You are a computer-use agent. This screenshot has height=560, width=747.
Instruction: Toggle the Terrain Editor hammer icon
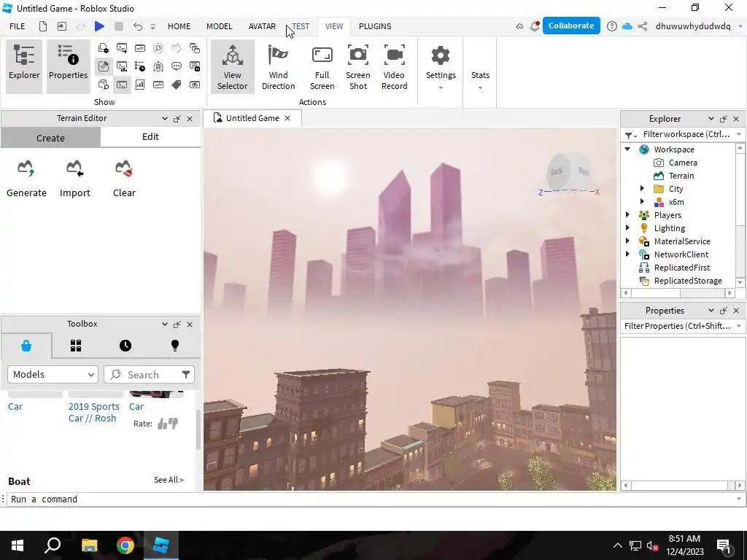[x=104, y=66]
